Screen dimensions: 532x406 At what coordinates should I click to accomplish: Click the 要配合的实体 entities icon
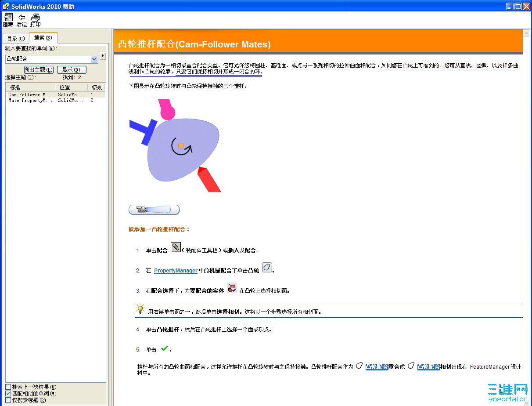pos(232,288)
